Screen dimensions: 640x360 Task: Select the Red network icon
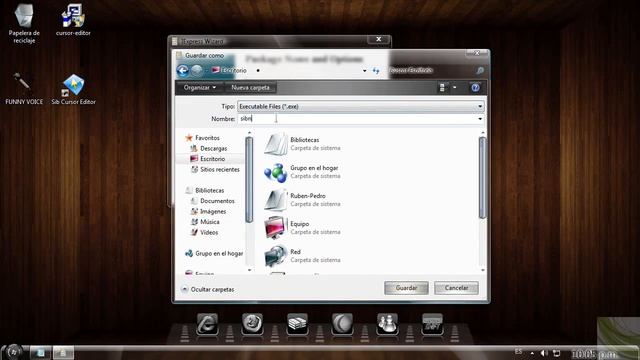tap(276, 256)
